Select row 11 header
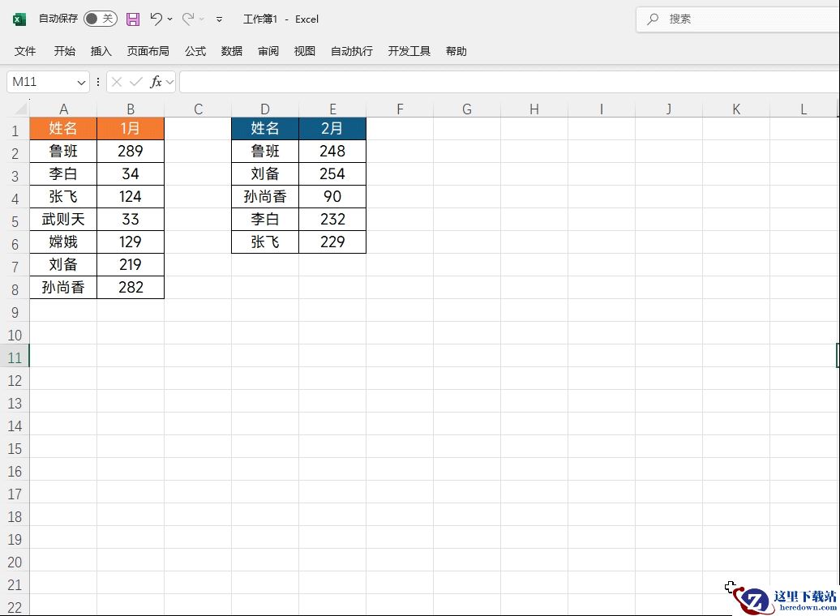840x616 pixels. [15, 357]
